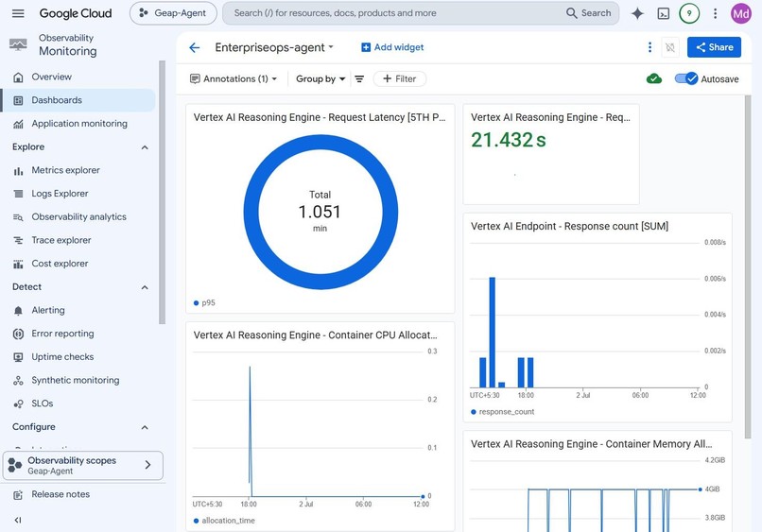Image resolution: width=762 pixels, height=532 pixels.
Task: Open Annotations (1) dropdown
Action: coord(234,78)
